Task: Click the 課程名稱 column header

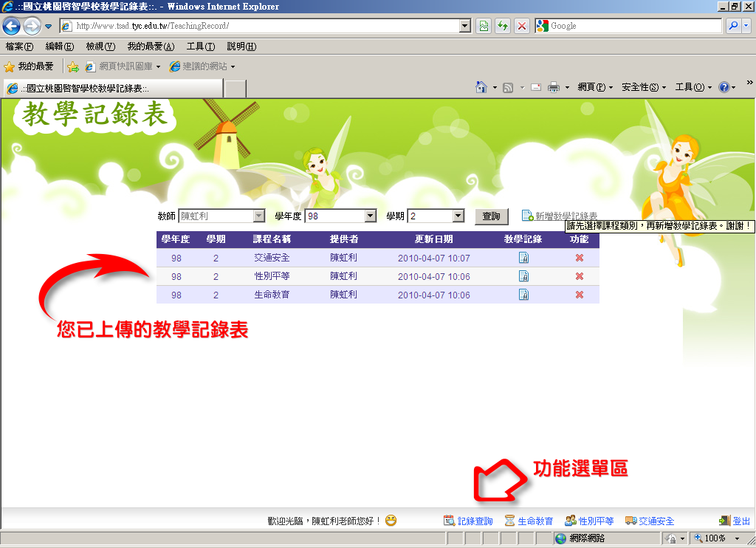Action: tap(272, 239)
